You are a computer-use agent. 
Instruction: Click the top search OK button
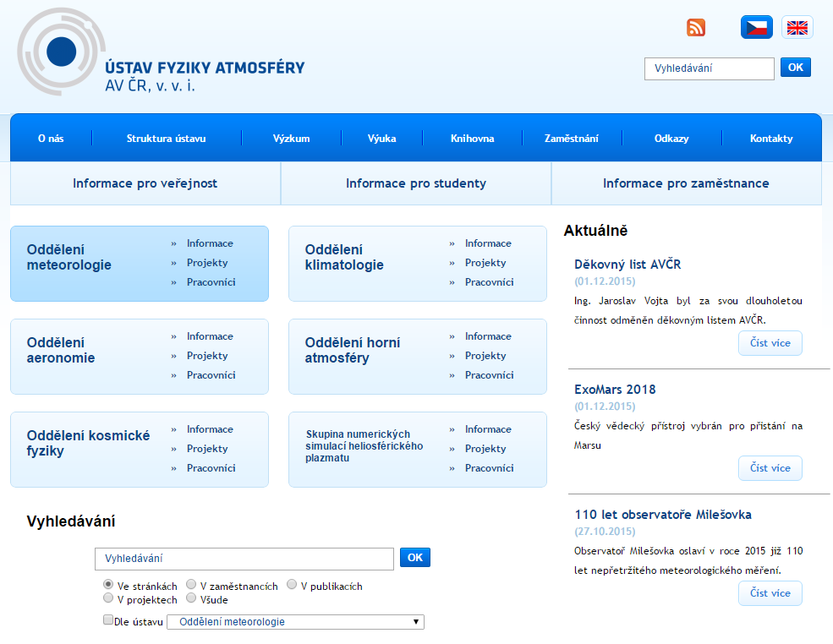794,67
